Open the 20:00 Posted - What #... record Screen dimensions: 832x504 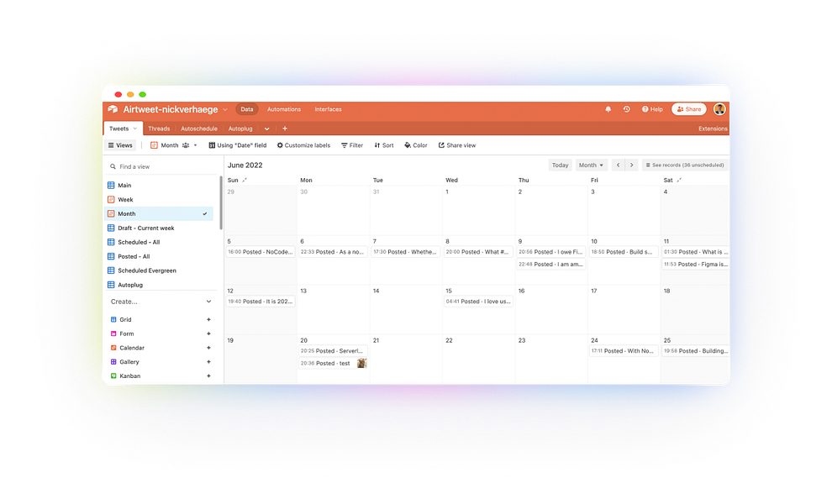click(479, 252)
